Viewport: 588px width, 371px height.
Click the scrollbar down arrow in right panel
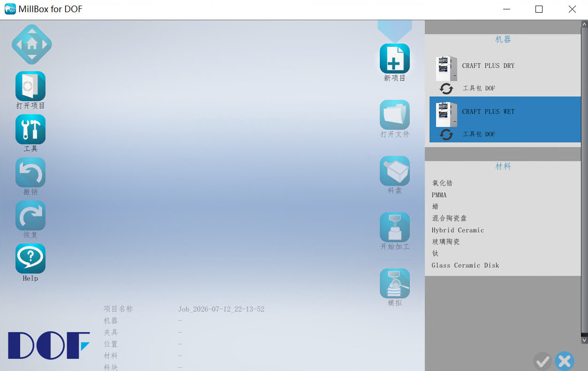tap(584, 340)
